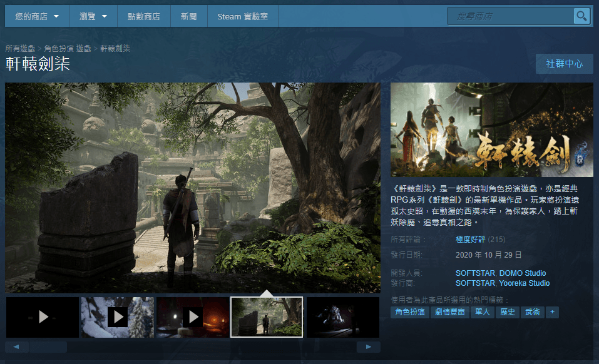
Task: Go to 點數商店 tab
Action: coord(143,16)
